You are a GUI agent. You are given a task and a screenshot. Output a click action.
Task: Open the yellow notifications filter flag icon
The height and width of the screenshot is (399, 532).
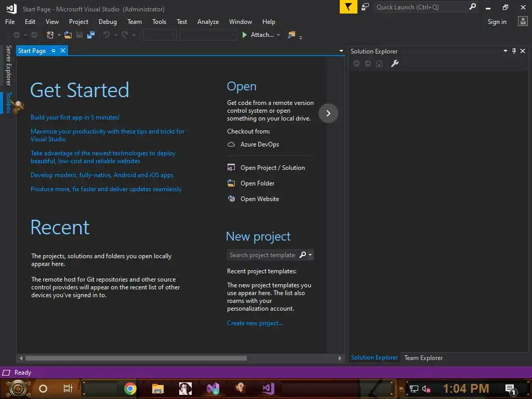click(x=349, y=7)
